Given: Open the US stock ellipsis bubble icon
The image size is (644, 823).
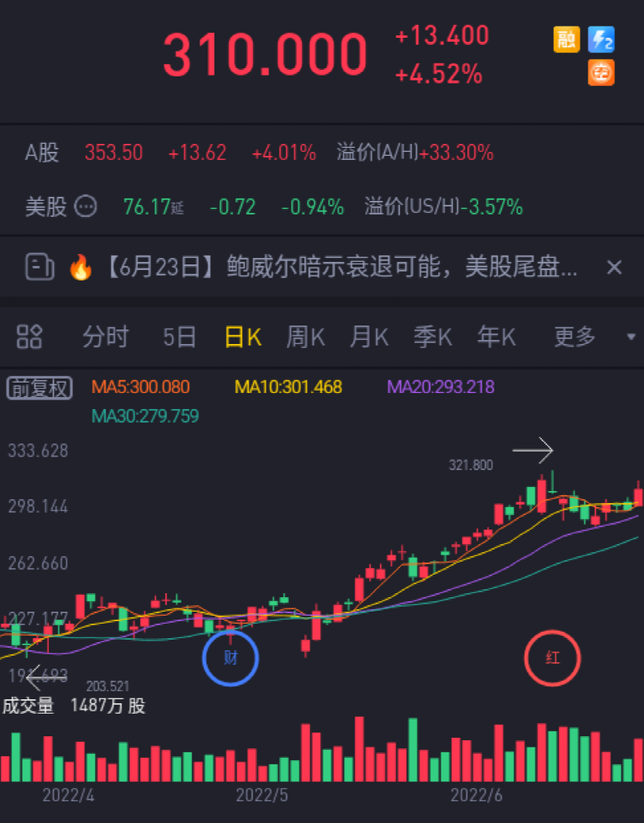Looking at the screenshot, I should [x=85, y=207].
